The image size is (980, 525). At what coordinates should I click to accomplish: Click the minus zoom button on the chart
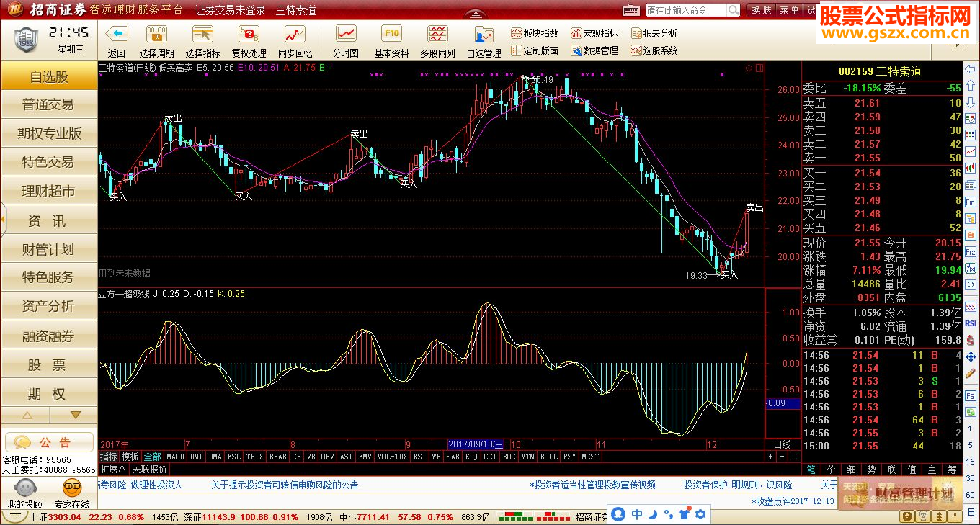782,457
